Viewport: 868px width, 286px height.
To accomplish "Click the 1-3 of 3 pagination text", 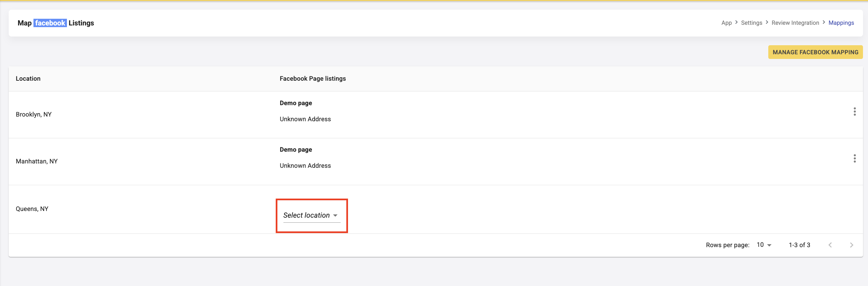I will point(799,245).
